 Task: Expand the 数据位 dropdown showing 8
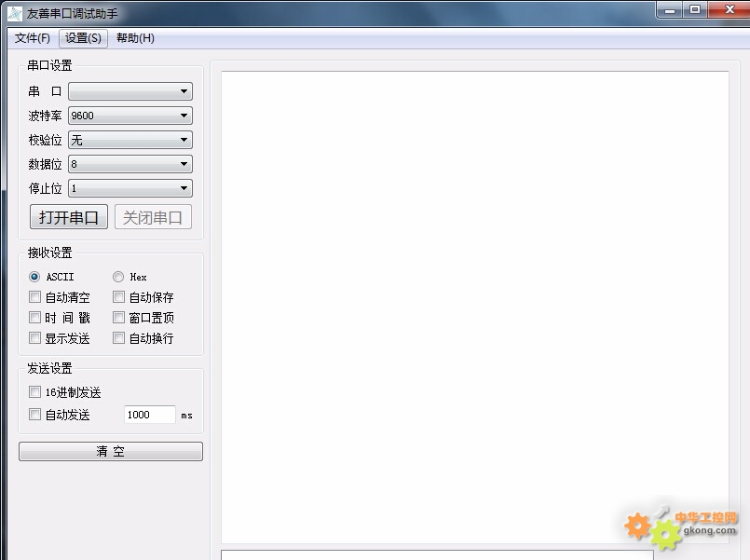click(x=130, y=164)
